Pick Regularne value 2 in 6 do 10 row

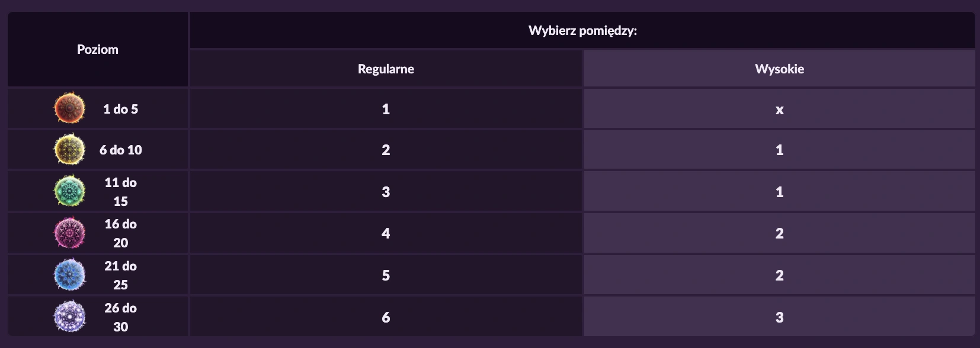point(386,150)
